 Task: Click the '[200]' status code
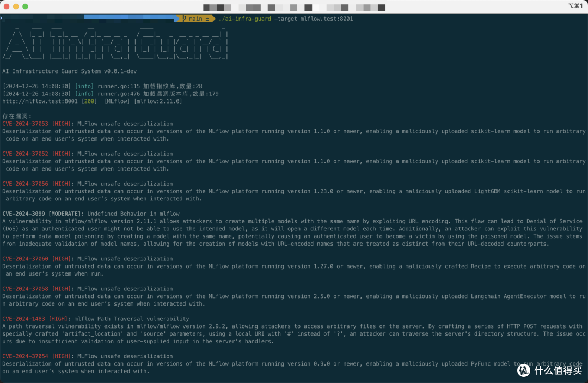point(89,101)
